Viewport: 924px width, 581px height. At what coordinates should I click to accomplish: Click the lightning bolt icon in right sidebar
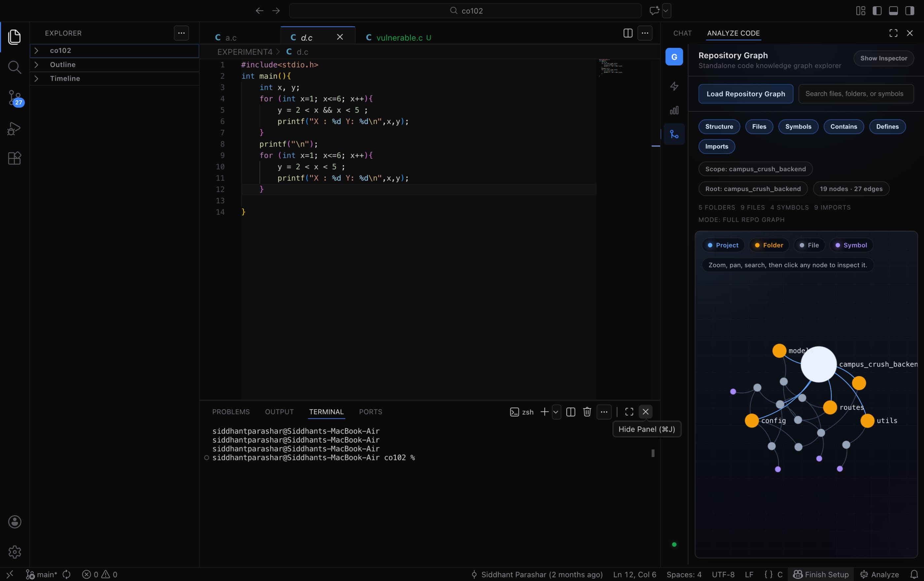[674, 86]
